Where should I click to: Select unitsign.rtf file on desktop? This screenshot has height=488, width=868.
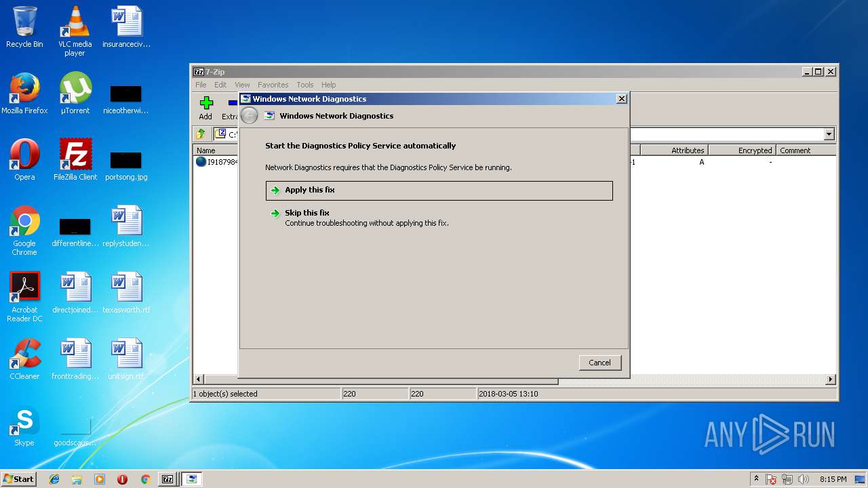point(126,359)
